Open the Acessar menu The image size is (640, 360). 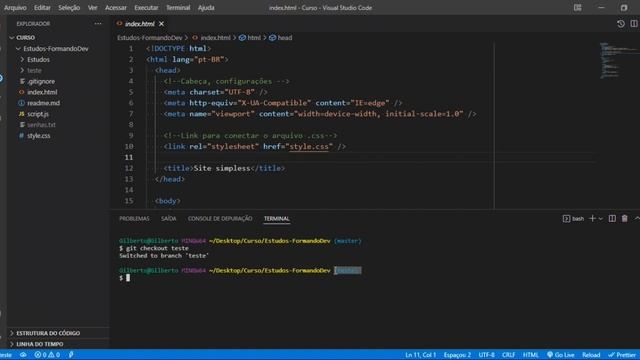coord(116,7)
